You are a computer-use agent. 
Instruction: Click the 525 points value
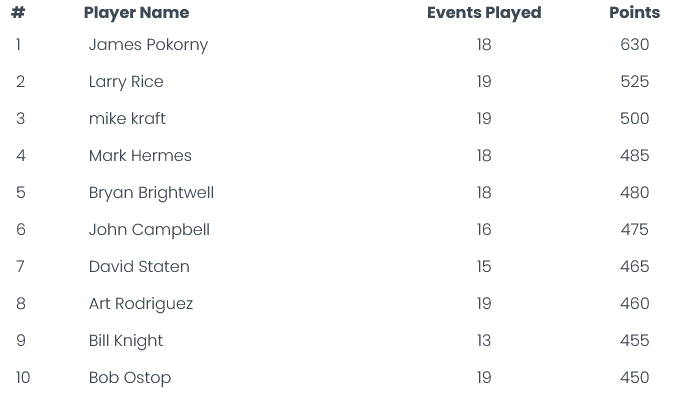[x=634, y=82]
